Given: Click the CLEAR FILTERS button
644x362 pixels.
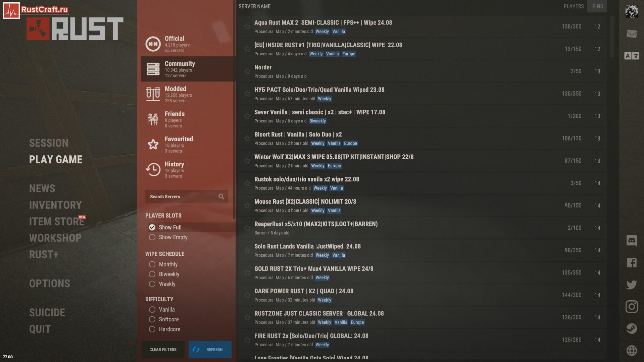Looking at the screenshot, I should tap(163, 350).
